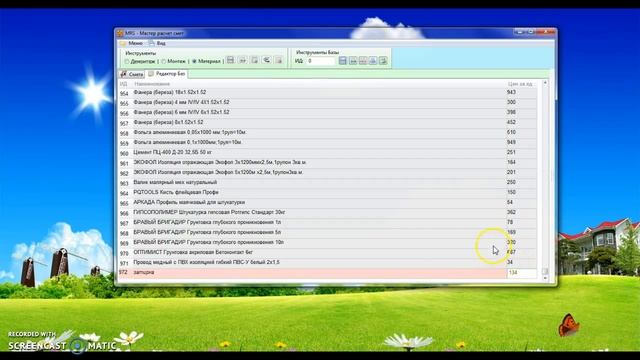640x360 pixels.
Task: Select row 964 PQTOOLS Кисть флейцевая Профи
Action: coord(327,193)
